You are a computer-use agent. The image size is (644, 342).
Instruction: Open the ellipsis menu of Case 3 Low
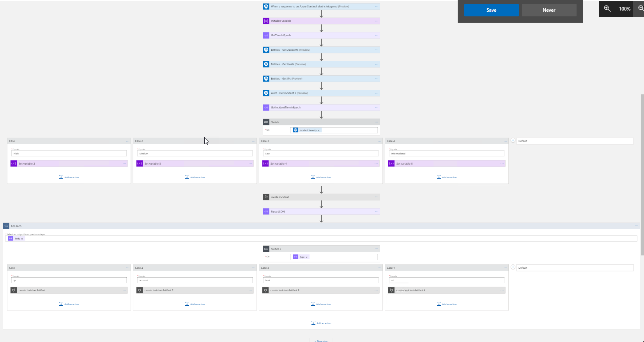(x=379, y=141)
